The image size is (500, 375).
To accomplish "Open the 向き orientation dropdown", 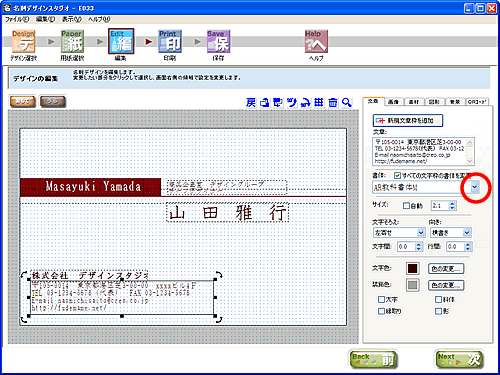I will click(x=467, y=232).
